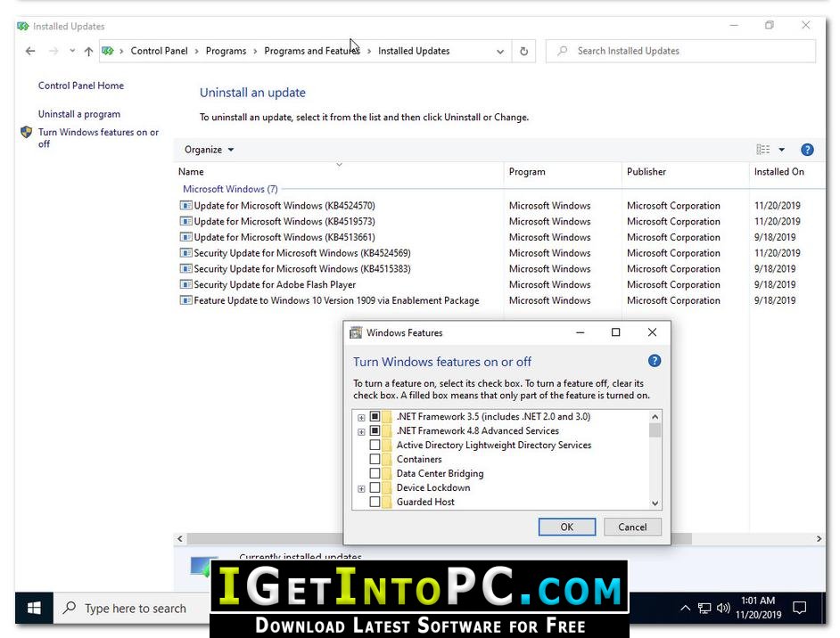Go up one level with Up arrow
This screenshot has width=840, height=638.
88,51
